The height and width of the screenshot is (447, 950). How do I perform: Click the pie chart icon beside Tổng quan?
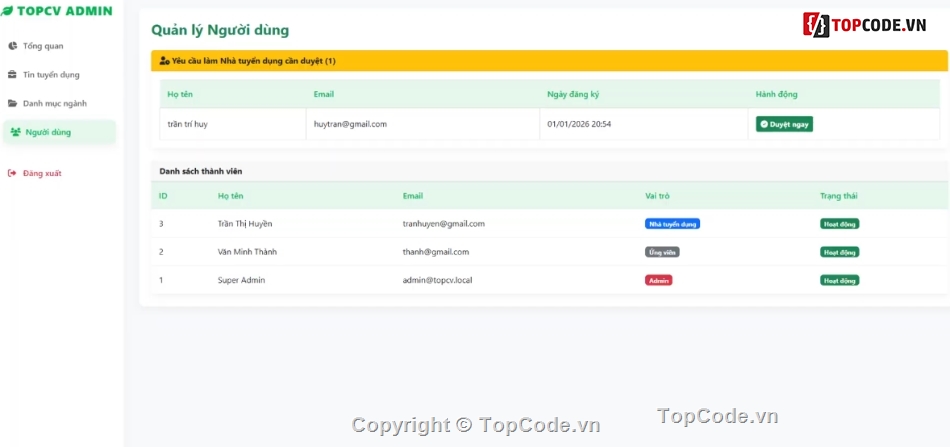tap(12, 46)
